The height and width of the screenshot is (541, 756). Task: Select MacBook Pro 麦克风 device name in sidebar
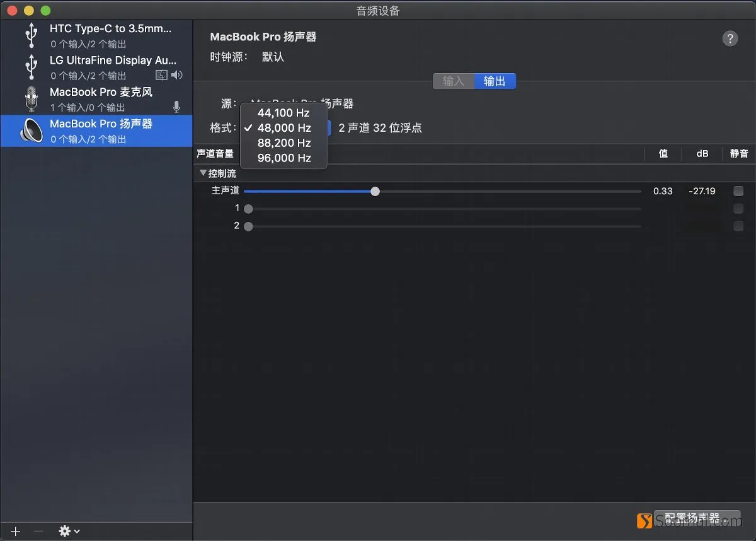tap(101, 92)
